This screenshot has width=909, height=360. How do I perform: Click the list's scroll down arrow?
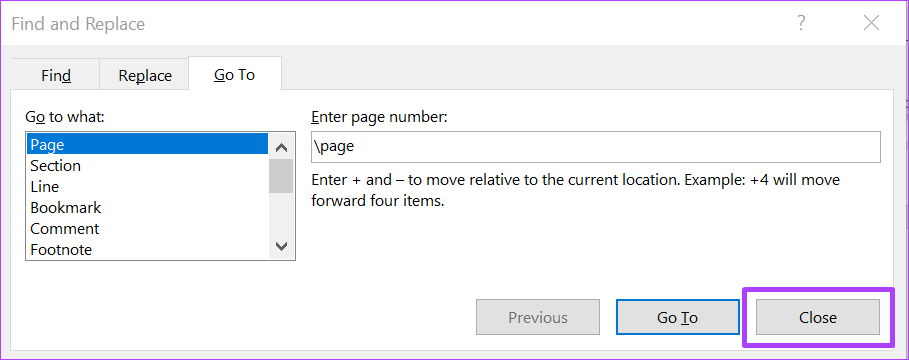click(x=281, y=246)
